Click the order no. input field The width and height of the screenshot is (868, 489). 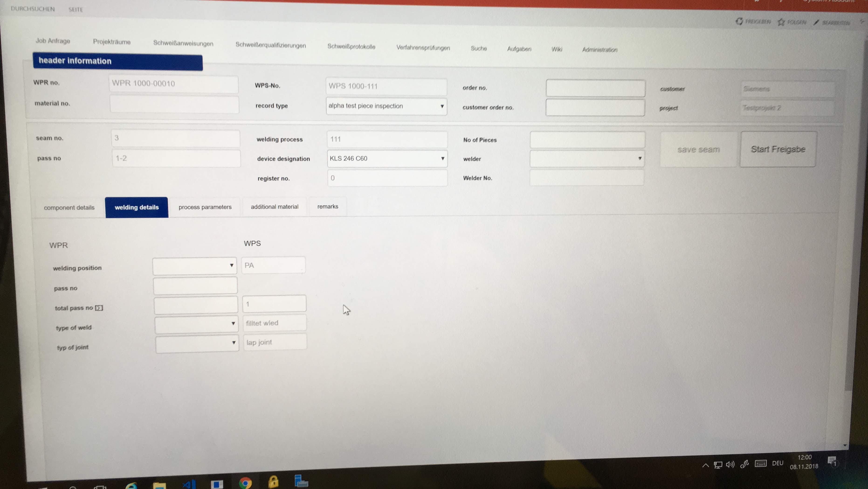pos(595,88)
